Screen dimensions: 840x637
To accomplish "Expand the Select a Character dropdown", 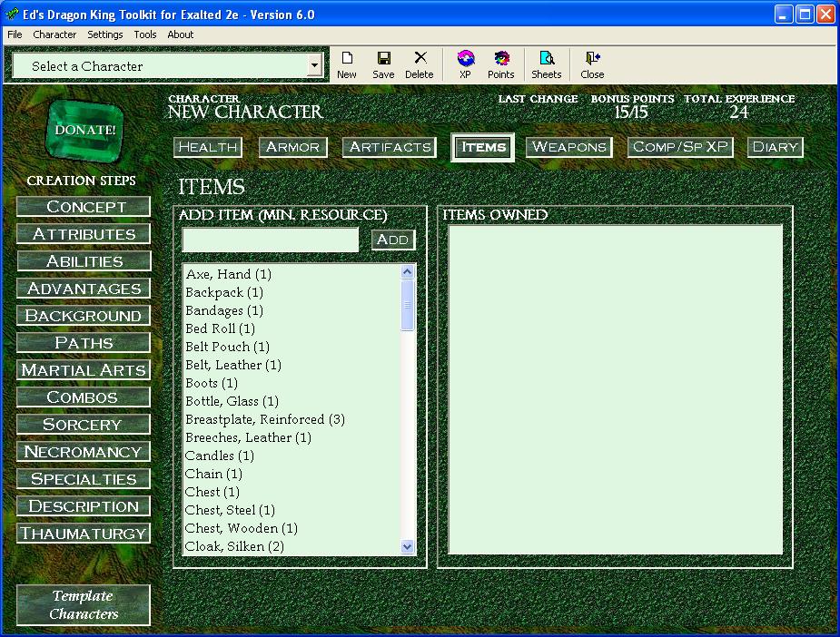I will pyautogui.click(x=314, y=66).
